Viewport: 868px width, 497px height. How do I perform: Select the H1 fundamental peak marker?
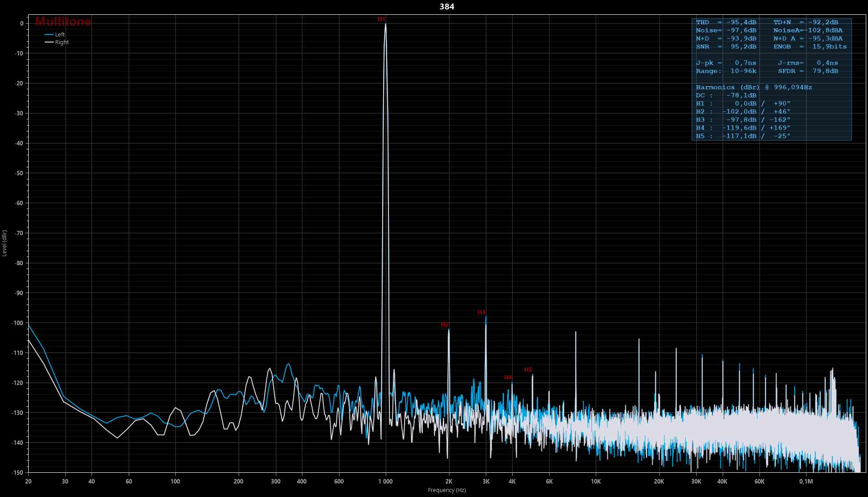(x=381, y=19)
